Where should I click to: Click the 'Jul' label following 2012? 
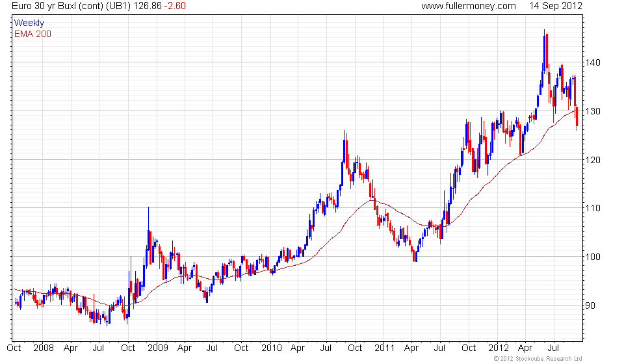553,348
